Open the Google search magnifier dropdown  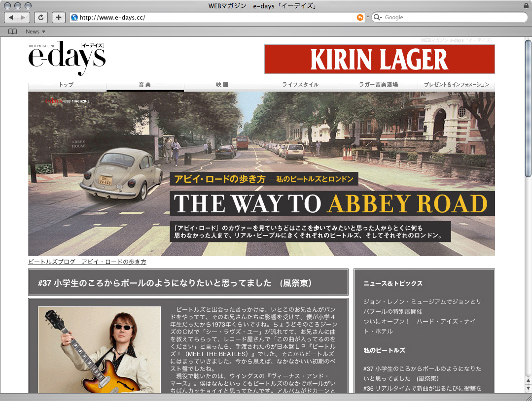point(378,18)
